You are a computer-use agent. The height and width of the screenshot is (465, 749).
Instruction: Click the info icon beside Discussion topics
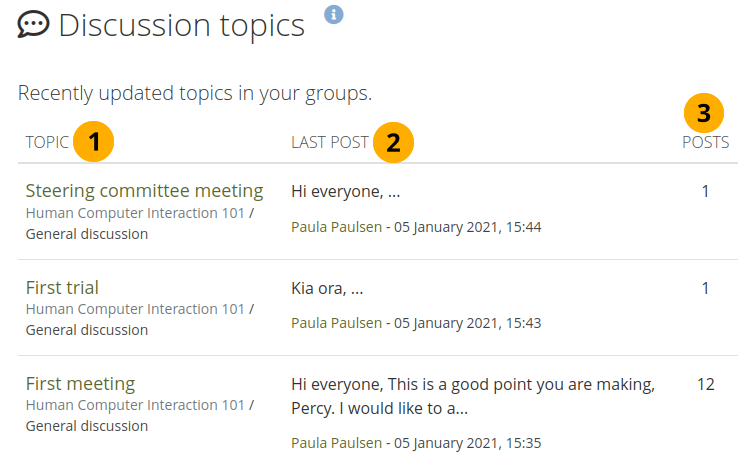(x=334, y=14)
